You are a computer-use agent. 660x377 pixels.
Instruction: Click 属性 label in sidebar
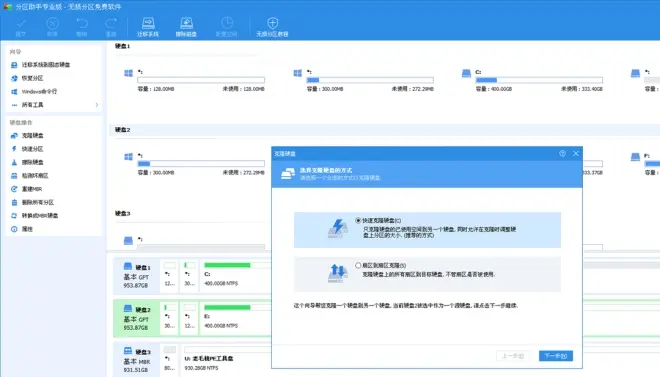coord(27,229)
